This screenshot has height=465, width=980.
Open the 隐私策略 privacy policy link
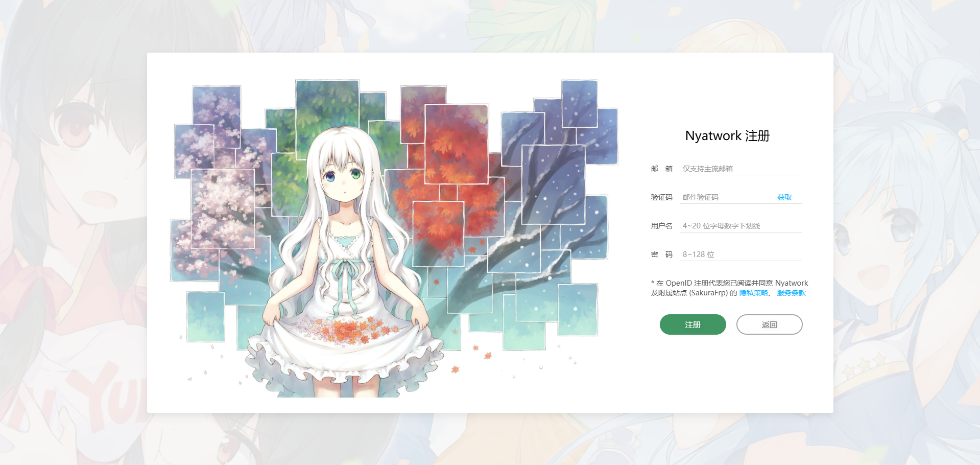(754, 293)
